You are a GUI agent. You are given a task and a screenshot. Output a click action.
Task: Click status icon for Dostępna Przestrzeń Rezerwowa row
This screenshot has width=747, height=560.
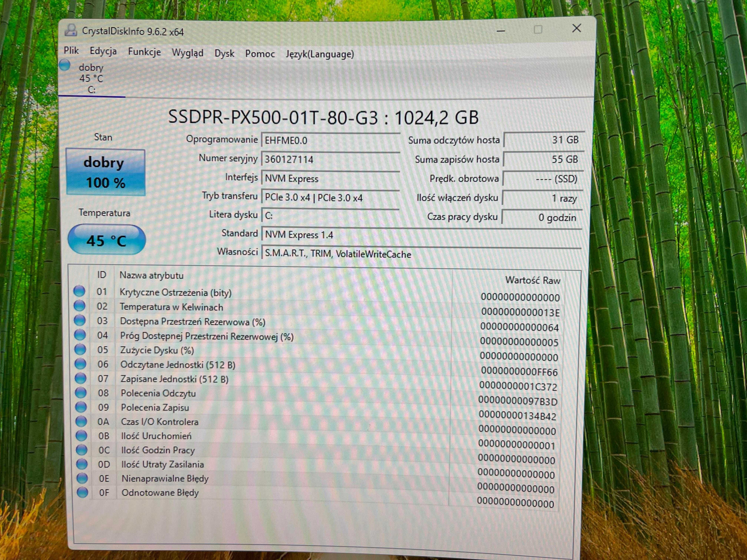coord(80,320)
